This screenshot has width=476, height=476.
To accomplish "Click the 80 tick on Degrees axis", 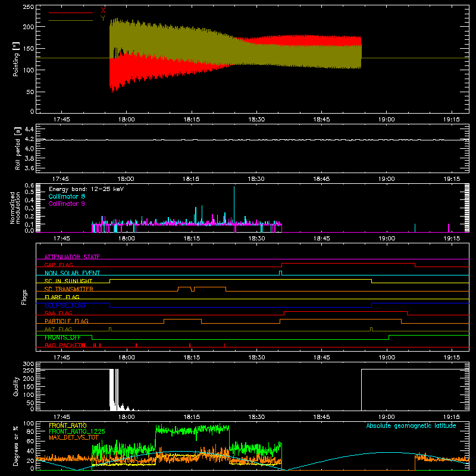I will (30, 431).
